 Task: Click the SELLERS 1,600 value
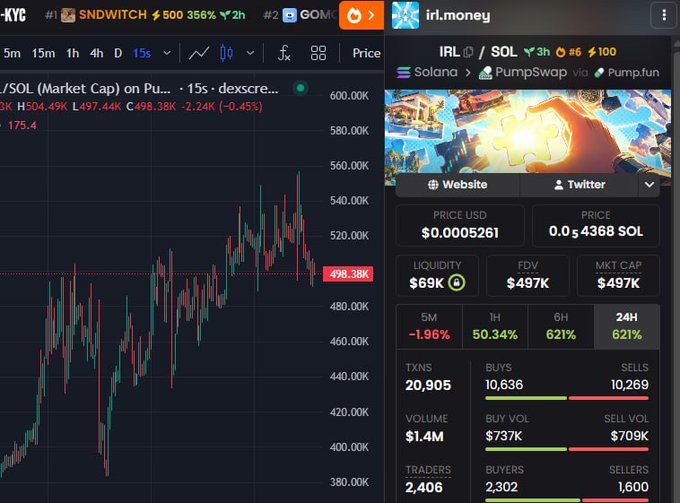point(633,487)
